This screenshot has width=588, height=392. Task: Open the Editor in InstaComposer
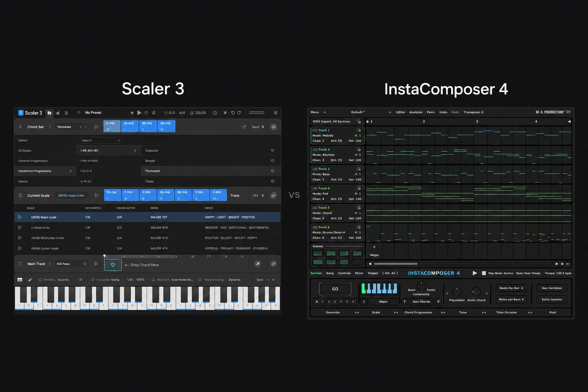(400, 112)
